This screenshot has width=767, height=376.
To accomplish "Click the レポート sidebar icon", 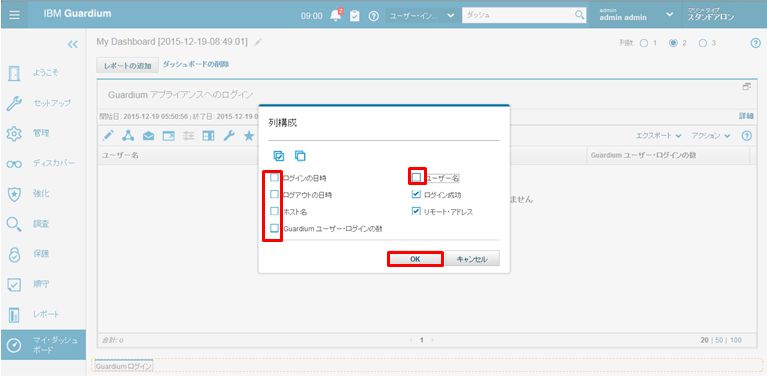I will point(15,315).
